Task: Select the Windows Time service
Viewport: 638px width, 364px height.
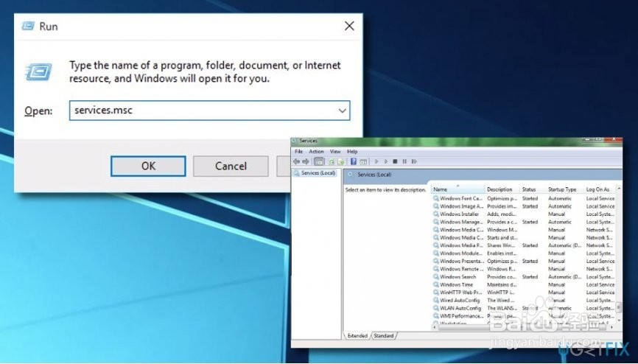Action: (524, 284)
